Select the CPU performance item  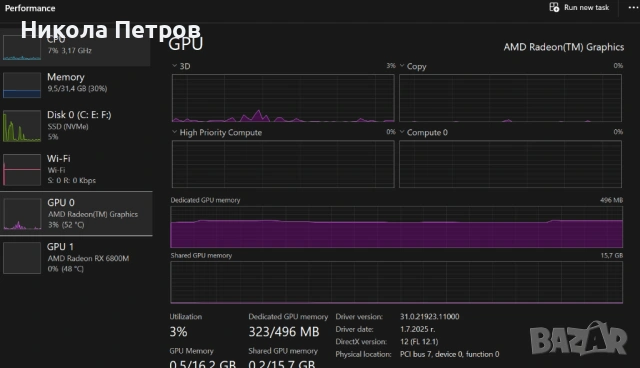point(76,48)
